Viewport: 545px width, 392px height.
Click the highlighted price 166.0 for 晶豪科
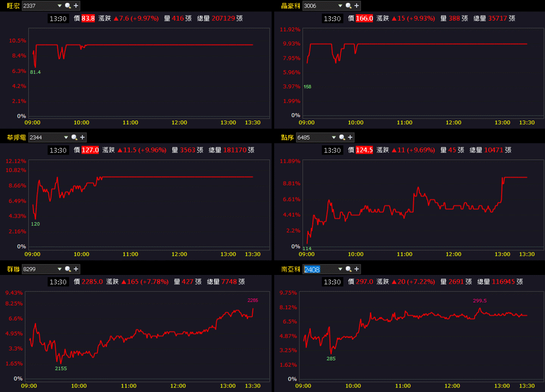tap(364, 19)
